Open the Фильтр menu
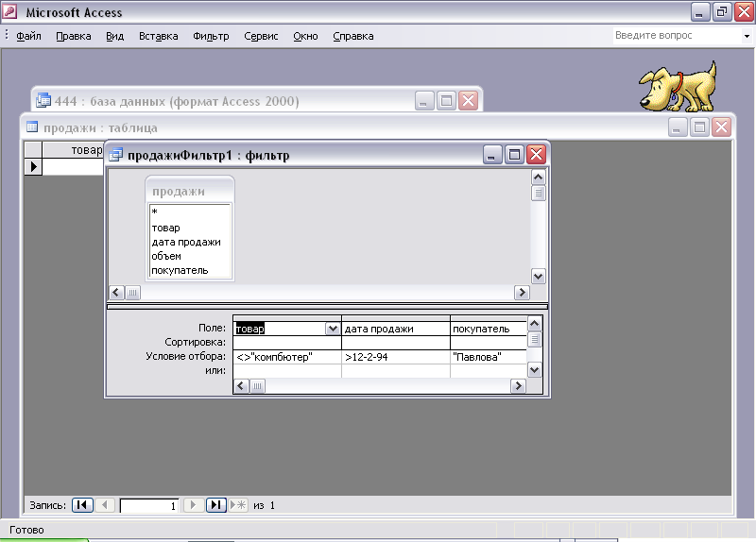The width and height of the screenshot is (756, 542). point(211,36)
